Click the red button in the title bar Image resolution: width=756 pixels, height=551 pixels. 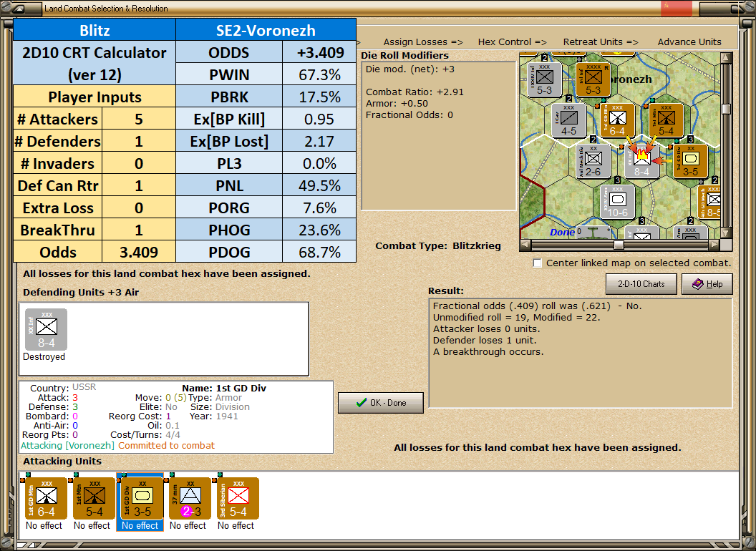tap(677, 8)
